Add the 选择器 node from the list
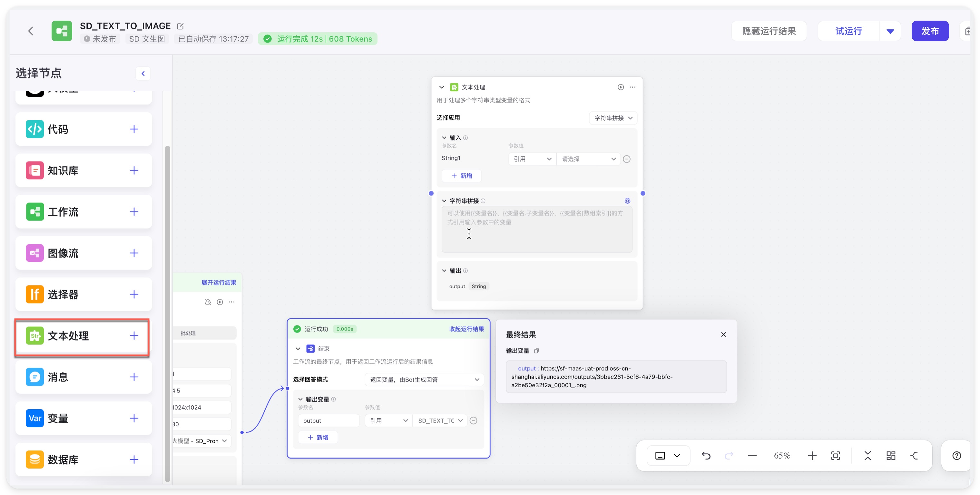 tap(133, 294)
